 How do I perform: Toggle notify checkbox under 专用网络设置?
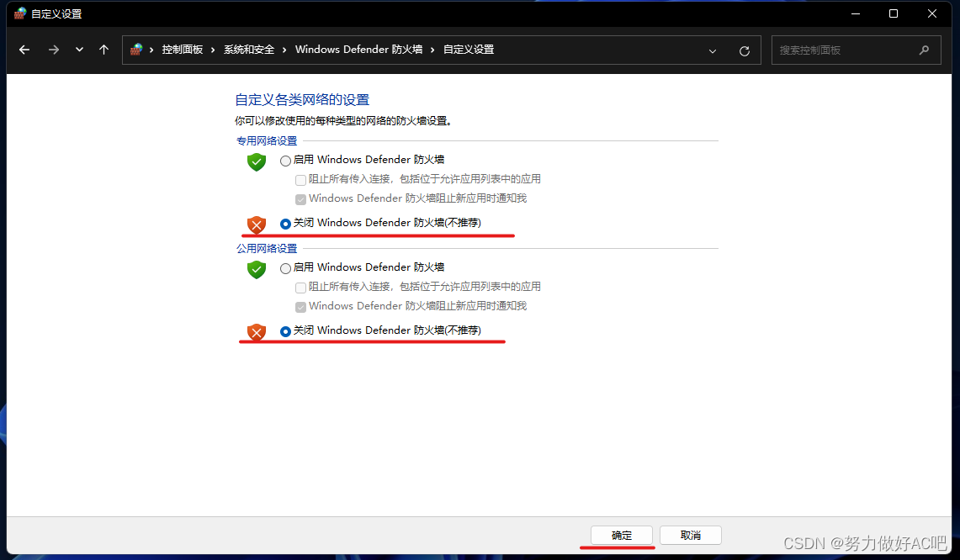(x=300, y=199)
